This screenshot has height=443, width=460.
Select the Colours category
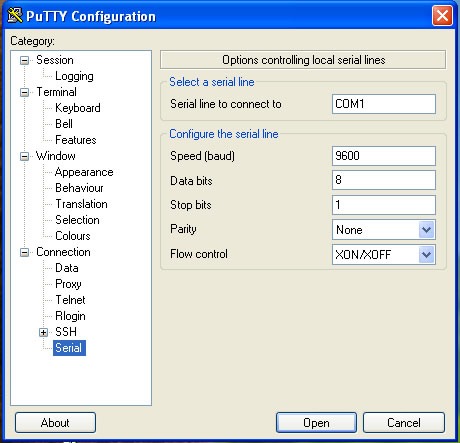73,236
